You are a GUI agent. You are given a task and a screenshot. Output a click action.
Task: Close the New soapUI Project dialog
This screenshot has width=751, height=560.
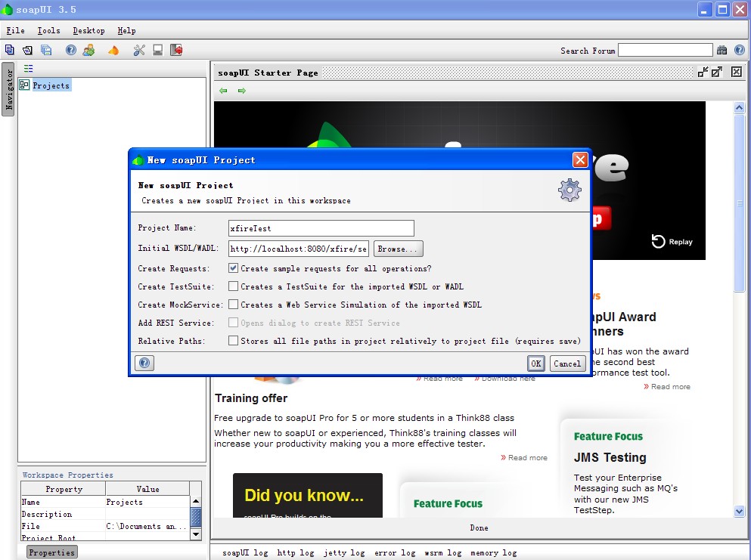tap(580, 160)
